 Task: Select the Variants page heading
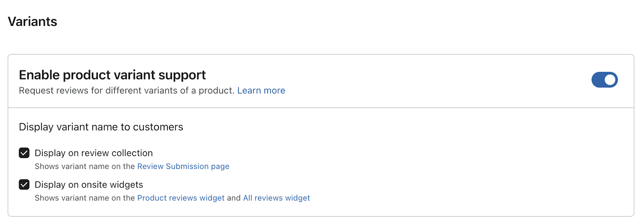click(33, 22)
